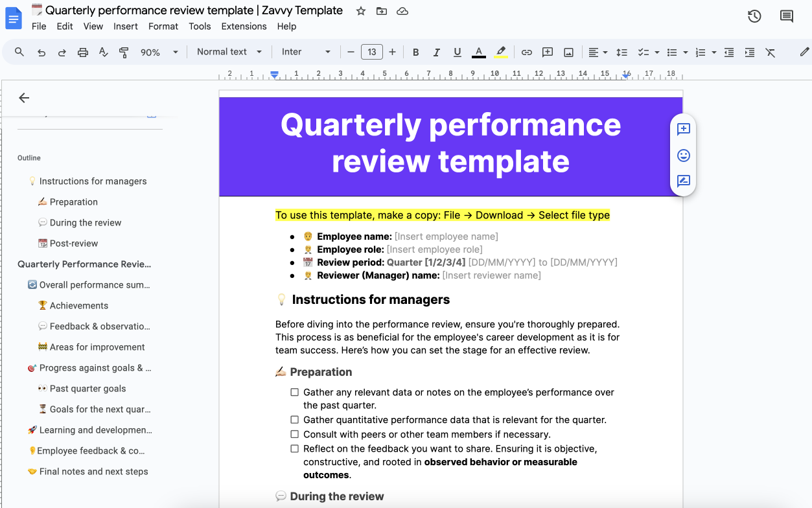The image size is (812, 508).
Task: Run spelling and grammar check
Action: pos(103,51)
